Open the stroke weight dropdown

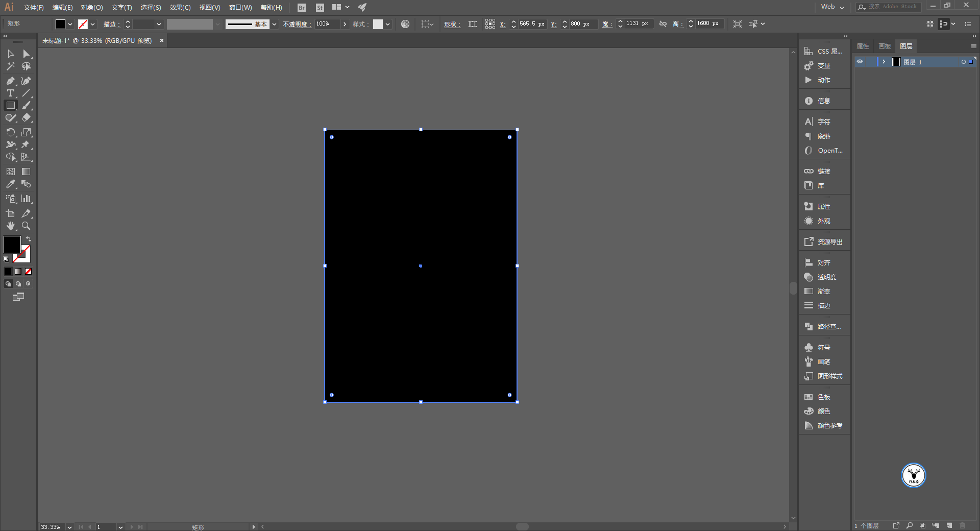pyautogui.click(x=159, y=24)
